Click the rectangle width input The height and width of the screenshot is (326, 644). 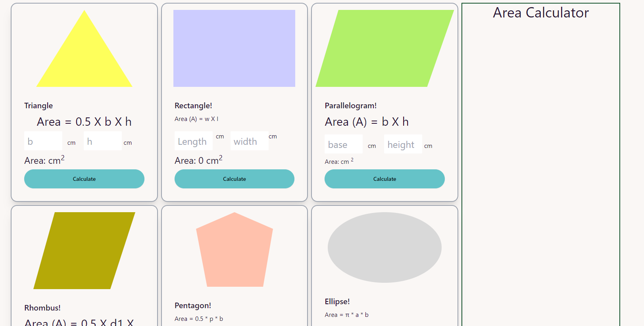pyautogui.click(x=249, y=141)
